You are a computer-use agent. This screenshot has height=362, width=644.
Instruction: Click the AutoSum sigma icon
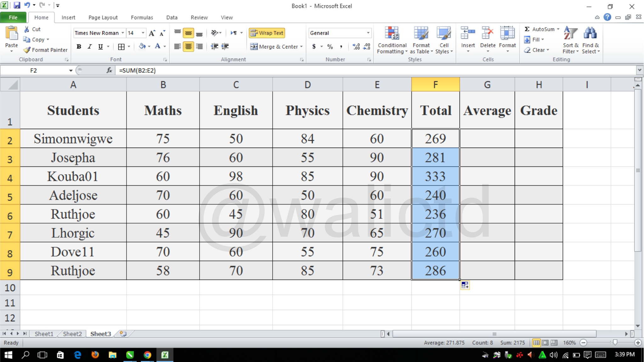tap(527, 29)
